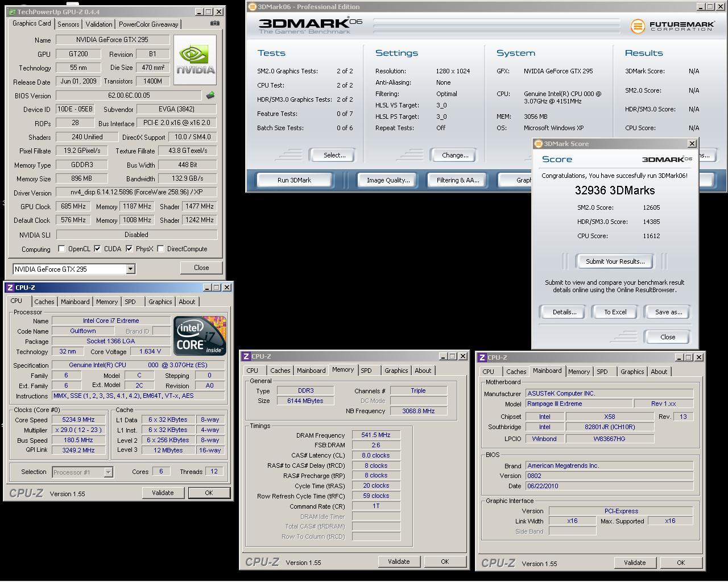Click OK in CPU-Z Memory window
The height and width of the screenshot is (582, 728).
[x=445, y=562]
